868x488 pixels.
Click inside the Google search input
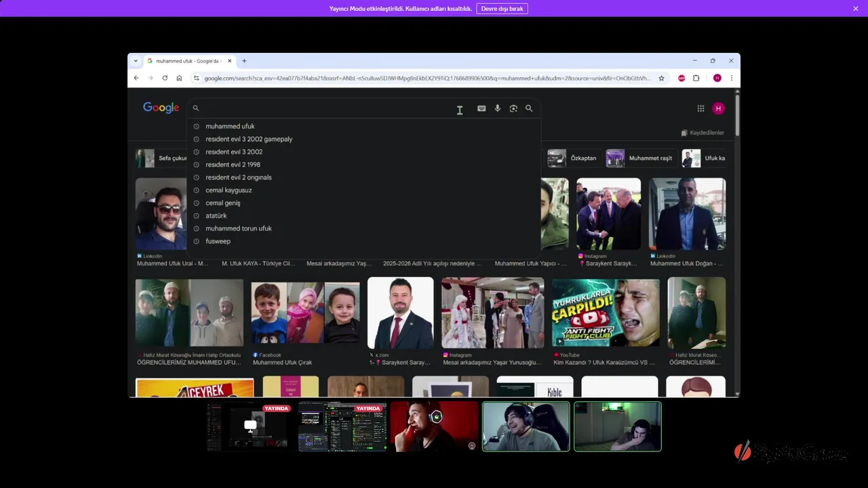pos(325,108)
